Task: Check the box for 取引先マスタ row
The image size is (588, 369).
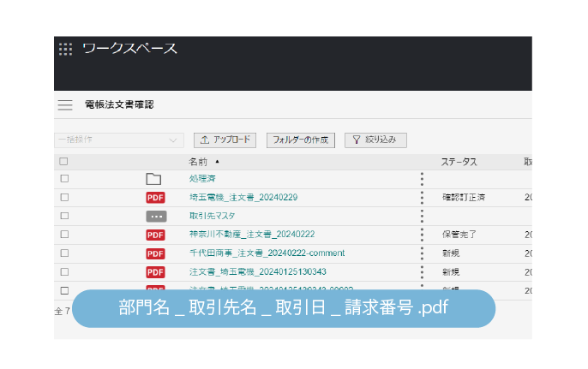Action: (64, 216)
